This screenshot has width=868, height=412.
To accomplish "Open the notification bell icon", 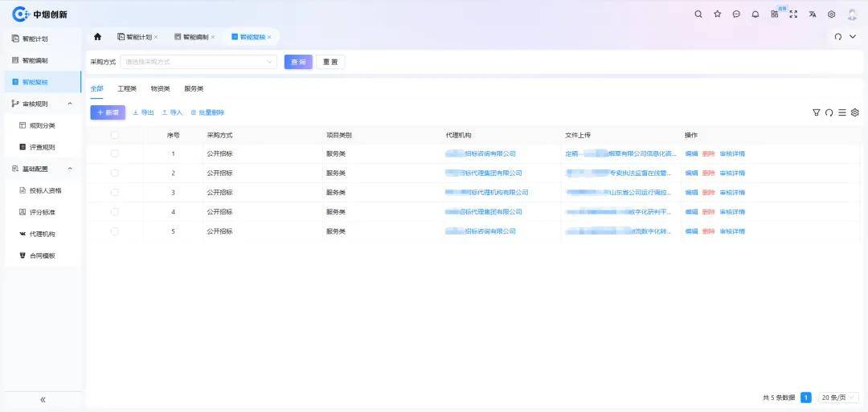I will pos(755,14).
